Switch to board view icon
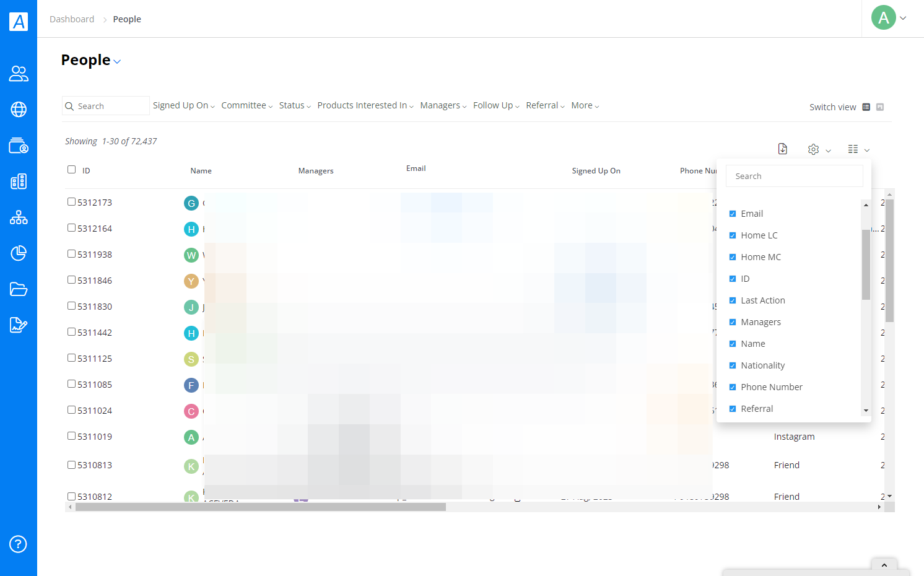The height and width of the screenshot is (576, 924). click(x=880, y=107)
